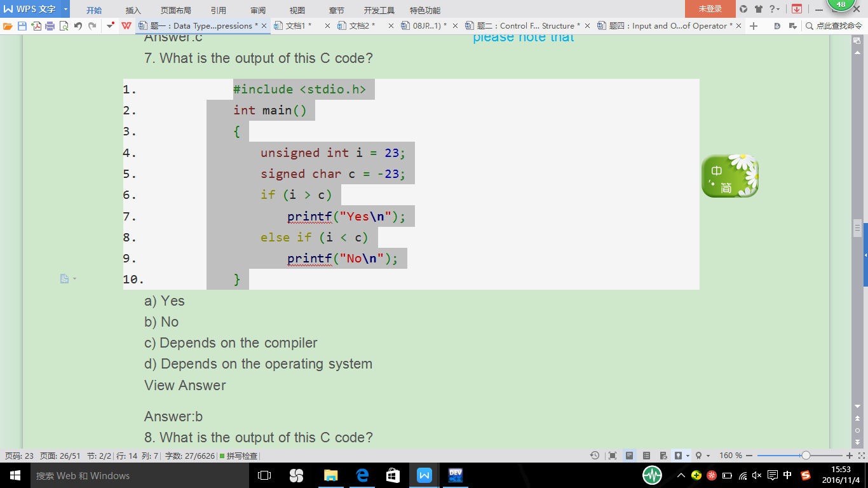Open the 页面布局 ribbon tab
This screenshot has width=868, height=488.
[x=176, y=10]
